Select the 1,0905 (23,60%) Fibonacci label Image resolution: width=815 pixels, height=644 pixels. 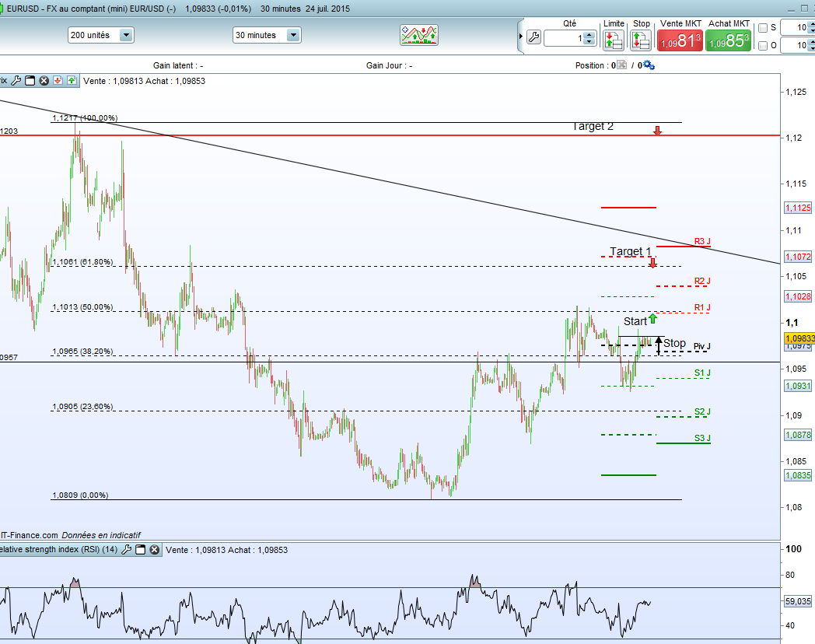coord(82,407)
